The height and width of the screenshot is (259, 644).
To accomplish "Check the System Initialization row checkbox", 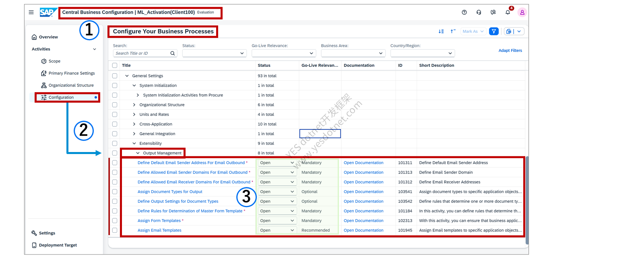I will tap(115, 86).
